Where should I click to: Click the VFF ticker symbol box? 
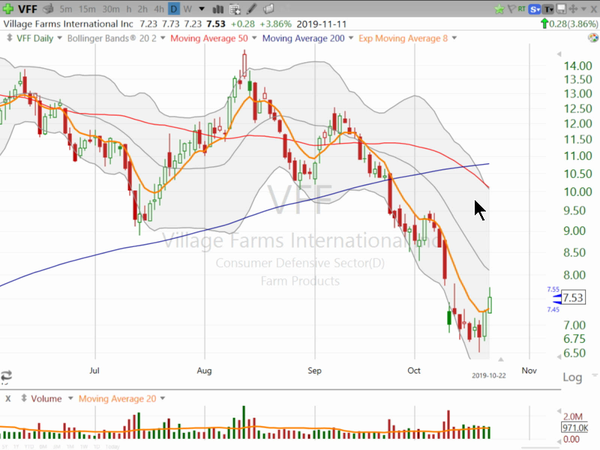click(x=27, y=9)
